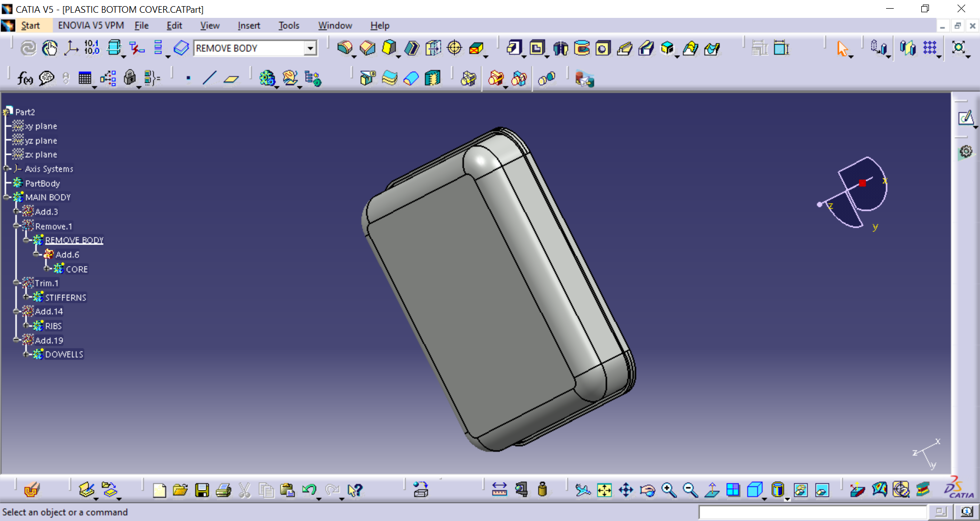The width and height of the screenshot is (980, 521).
Task: Select the Line creation tool
Action: (209, 78)
